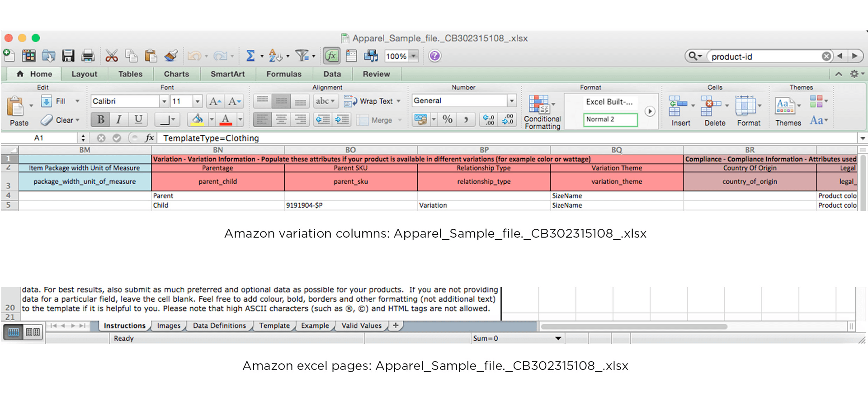Collapse the ribbon with the chevron

(839, 74)
